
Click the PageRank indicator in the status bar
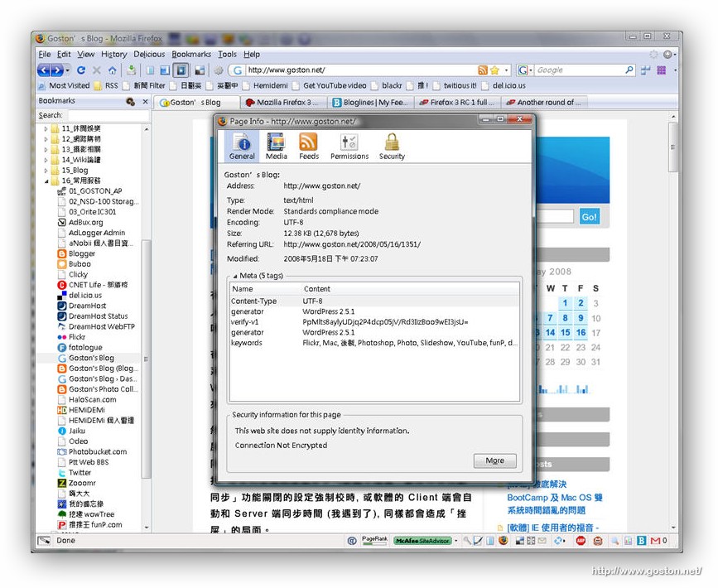pos(374,540)
